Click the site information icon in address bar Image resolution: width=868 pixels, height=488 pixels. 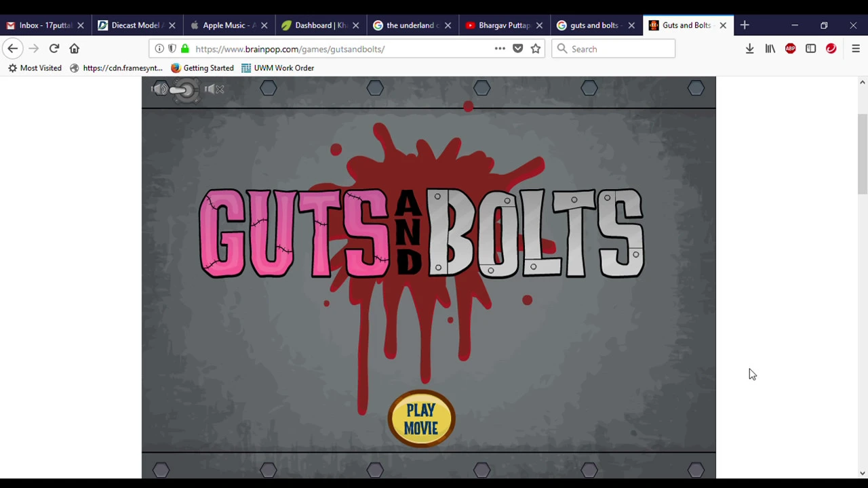click(159, 49)
